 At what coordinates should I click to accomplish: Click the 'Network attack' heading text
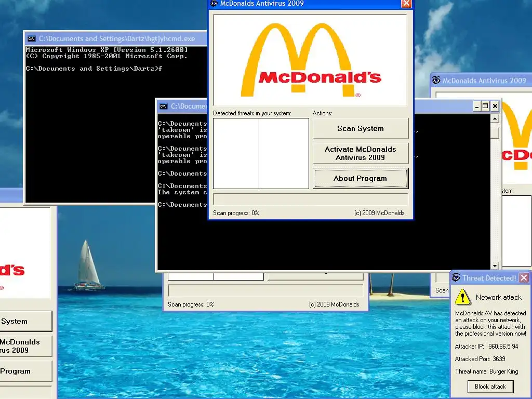(498, 298)
